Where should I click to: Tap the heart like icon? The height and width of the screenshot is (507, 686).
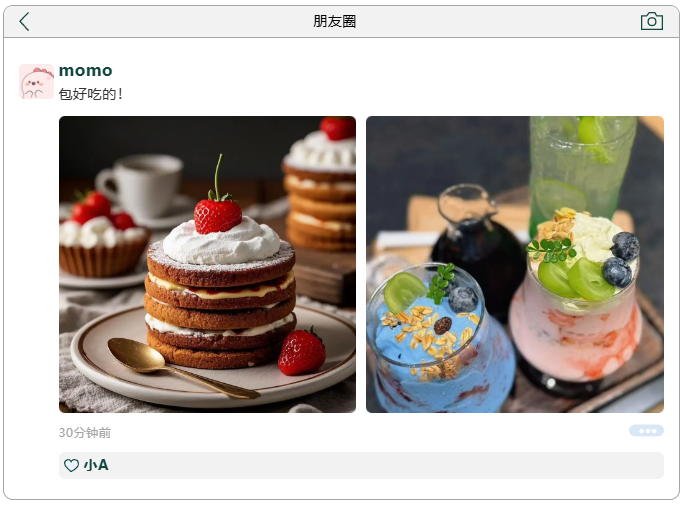coord(71,465)
